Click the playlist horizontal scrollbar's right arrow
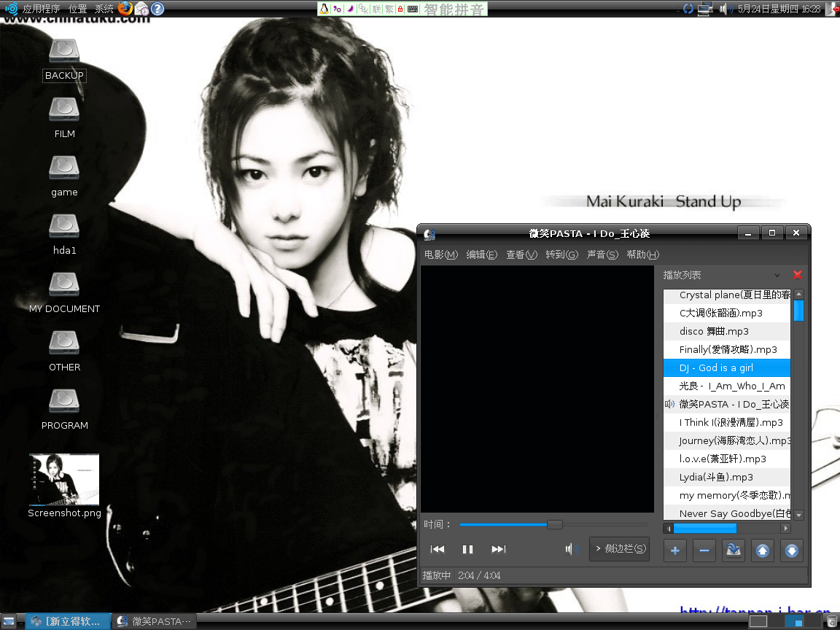The image size is (840, 630). coord(785,528)
